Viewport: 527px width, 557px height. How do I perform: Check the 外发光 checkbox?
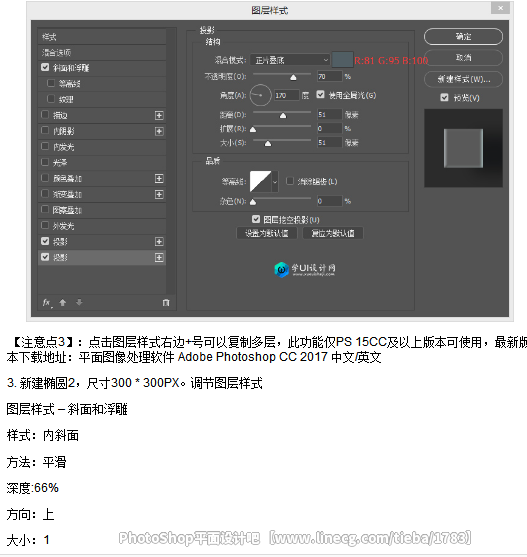pos(45,225)
